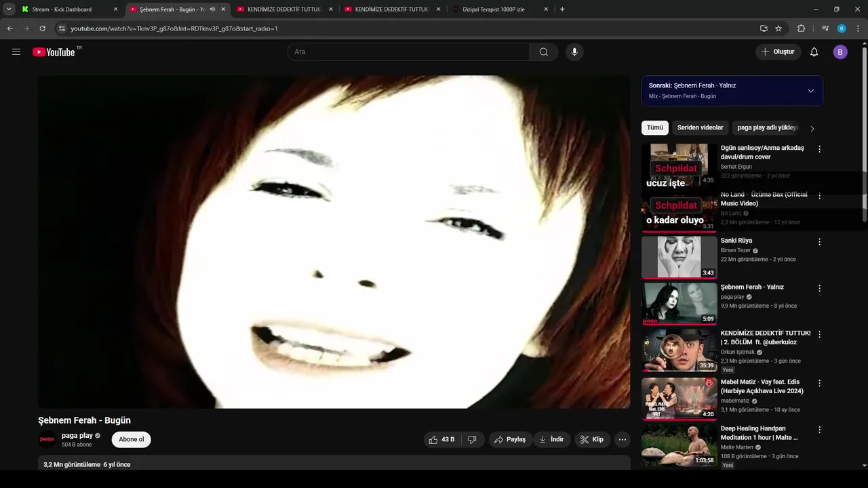Open the Oluştur create menu
868x488 pixels.
pos(778,52)
